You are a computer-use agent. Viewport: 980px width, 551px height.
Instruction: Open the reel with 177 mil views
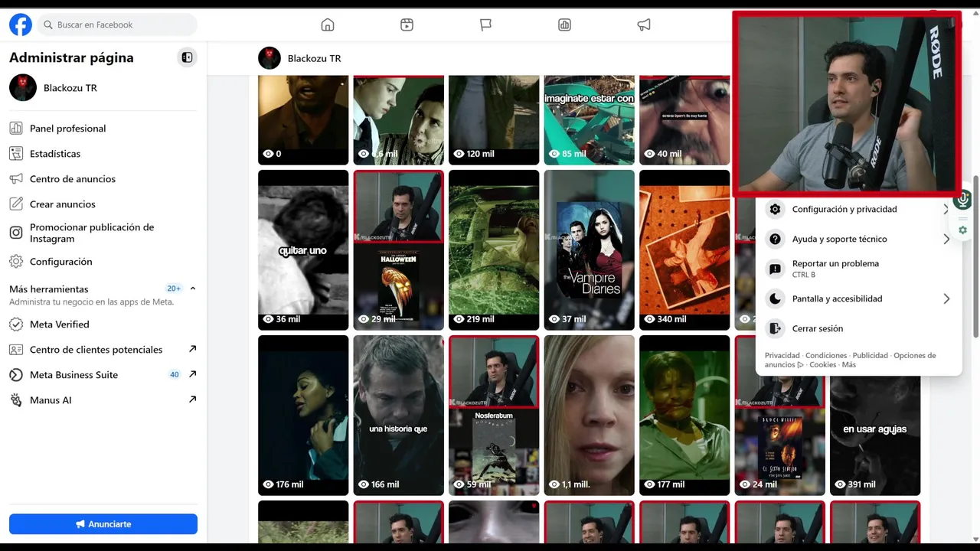click(684, 416)
